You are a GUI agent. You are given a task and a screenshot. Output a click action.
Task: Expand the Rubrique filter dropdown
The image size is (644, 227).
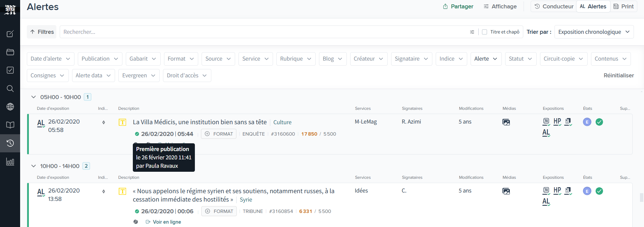(296, 59)
